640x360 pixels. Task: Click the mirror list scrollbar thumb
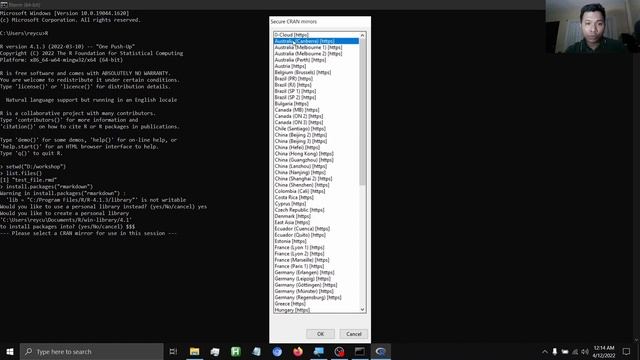point(362,112)
